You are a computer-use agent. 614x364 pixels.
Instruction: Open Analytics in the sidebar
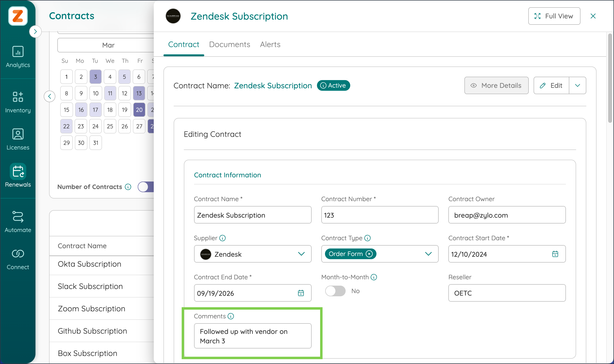coord(18,57)
